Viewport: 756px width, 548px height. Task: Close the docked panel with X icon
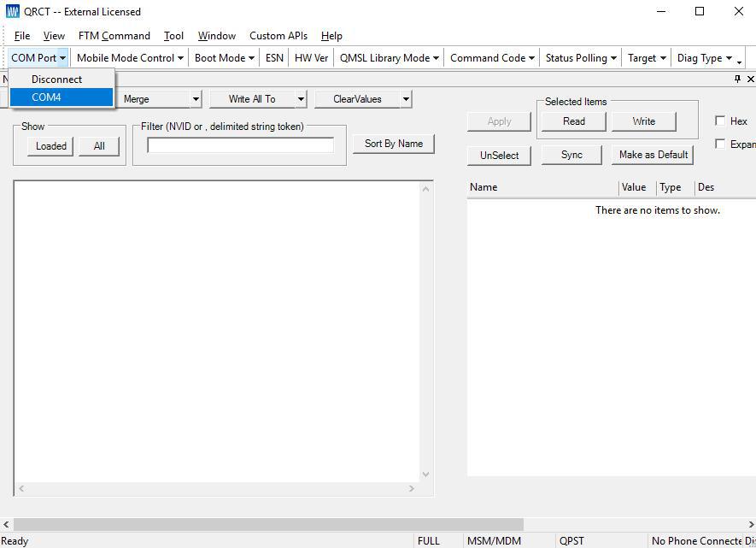tap(751, 79)
